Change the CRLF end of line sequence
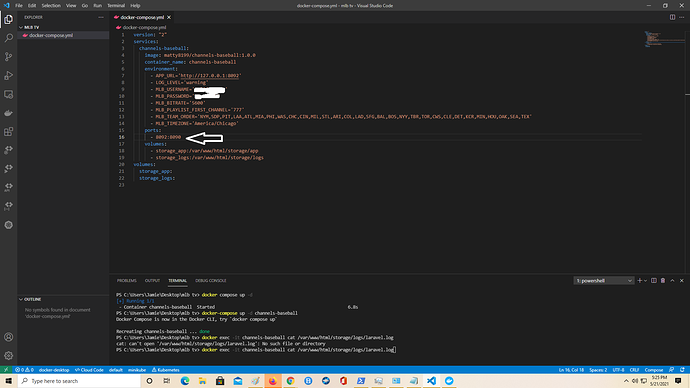This screenshot has width=690, height=388. click(x=634, y=370)
